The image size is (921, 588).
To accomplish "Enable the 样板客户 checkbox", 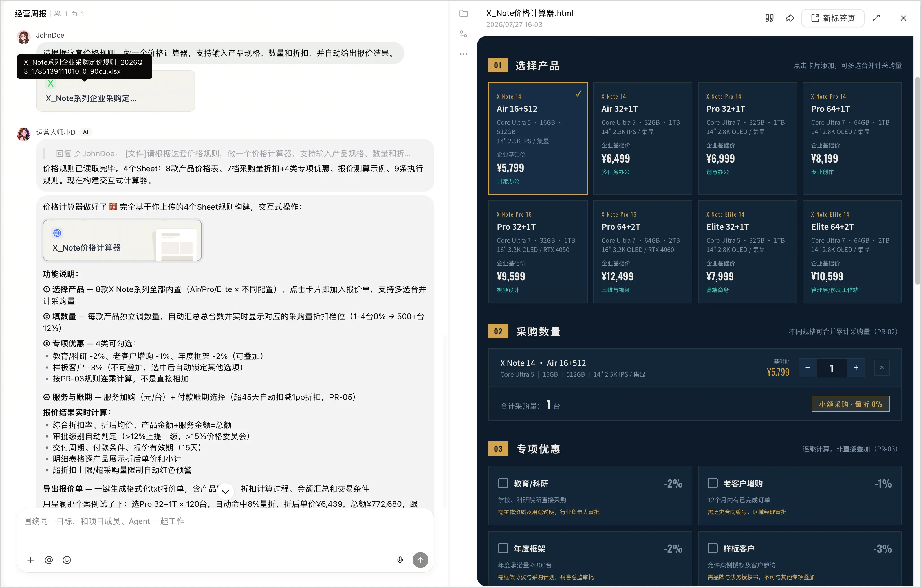I will tap(712, 548).
